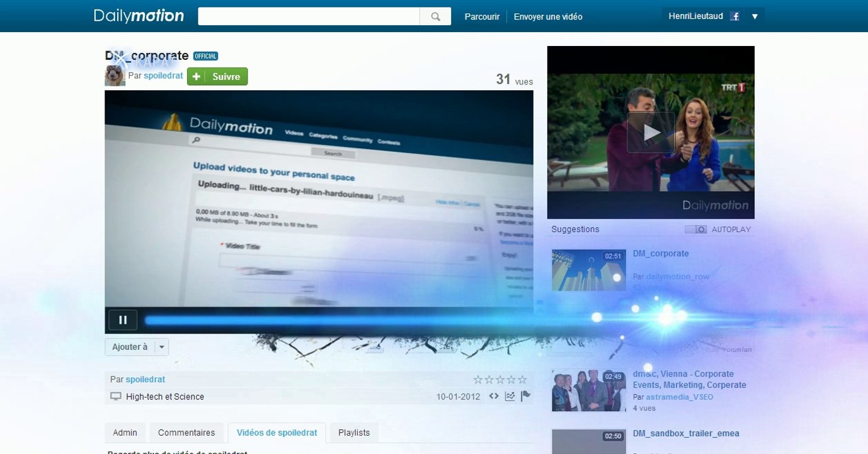
Task: Open spoiledrat link in info bar
Action: coord(146,380)
